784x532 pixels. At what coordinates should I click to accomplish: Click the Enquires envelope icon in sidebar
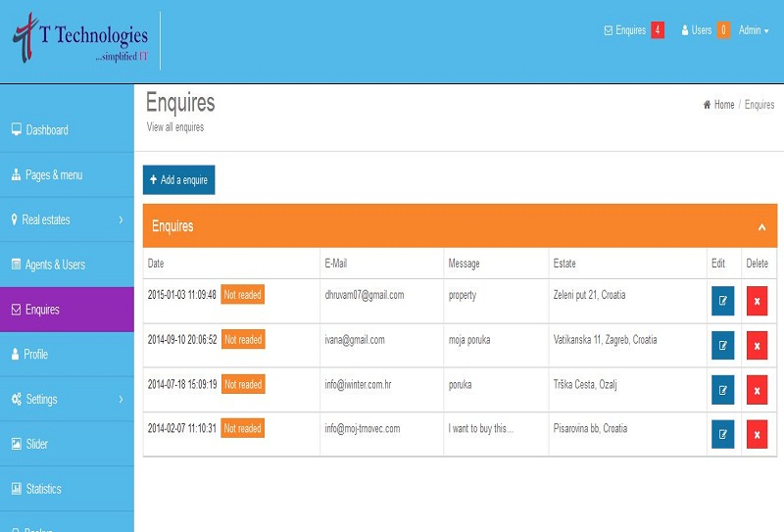point(16,310)
